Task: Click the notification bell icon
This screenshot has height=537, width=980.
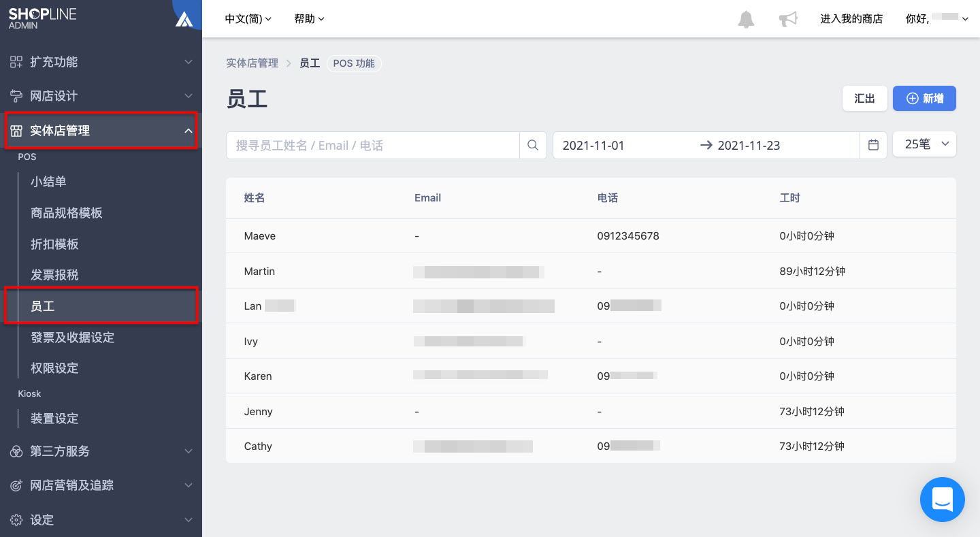Action: tap(746, 19)
